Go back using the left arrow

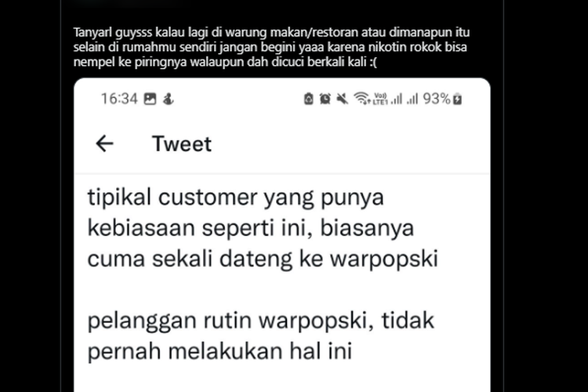(x=104, y=143)
